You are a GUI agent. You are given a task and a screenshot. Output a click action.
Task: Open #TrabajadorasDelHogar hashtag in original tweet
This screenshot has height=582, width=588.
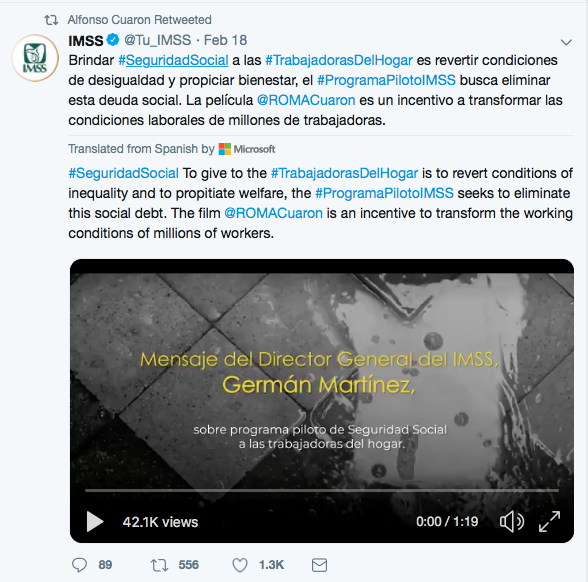pos(339,60)
